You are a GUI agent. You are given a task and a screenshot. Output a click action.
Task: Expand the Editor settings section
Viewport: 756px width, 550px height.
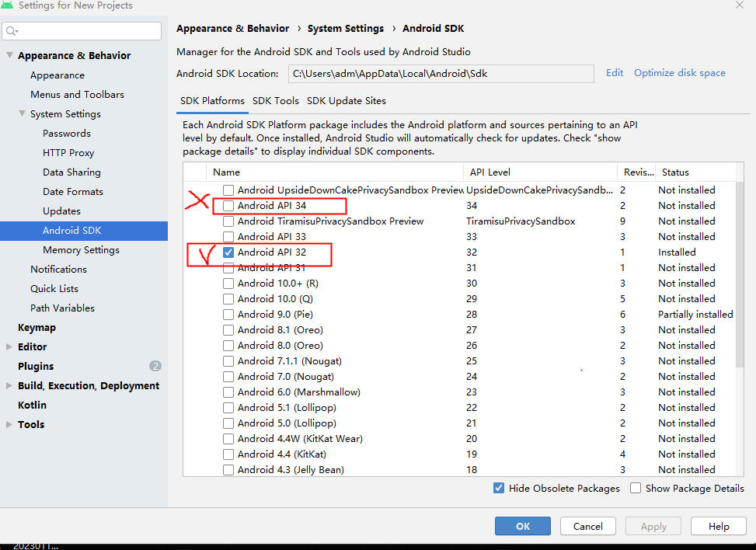pos(9,347)
